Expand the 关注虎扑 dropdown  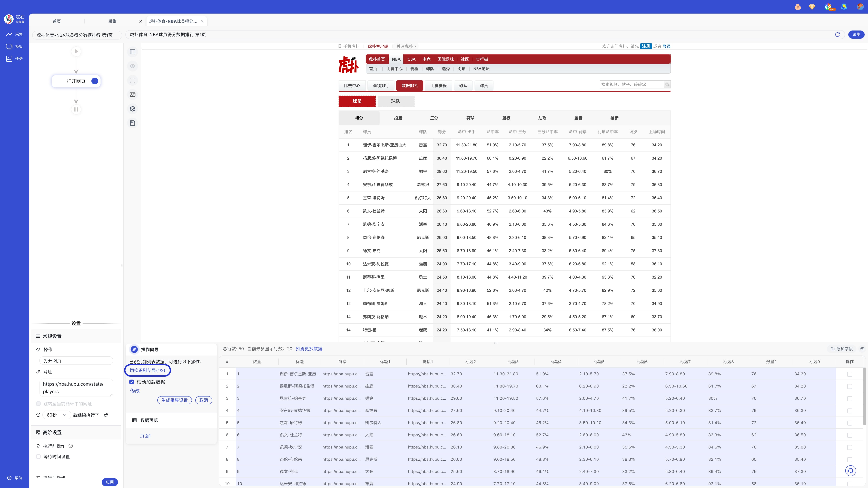406,46
